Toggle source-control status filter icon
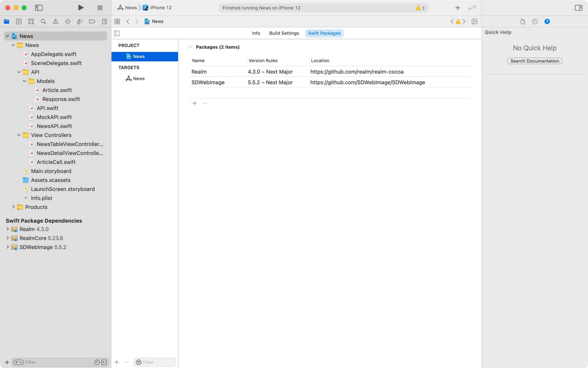The image size is (588, 368). 104,362
